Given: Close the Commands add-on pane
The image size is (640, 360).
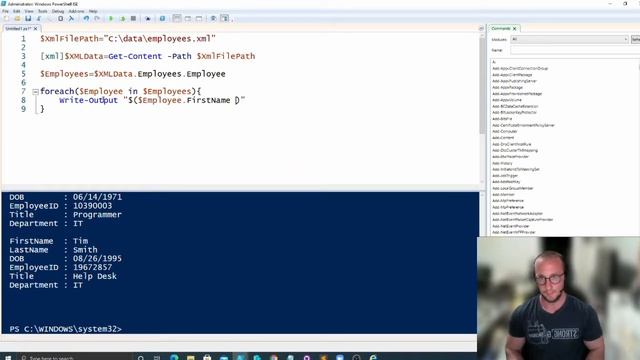Looking at the screenshot, I should 514,29.
